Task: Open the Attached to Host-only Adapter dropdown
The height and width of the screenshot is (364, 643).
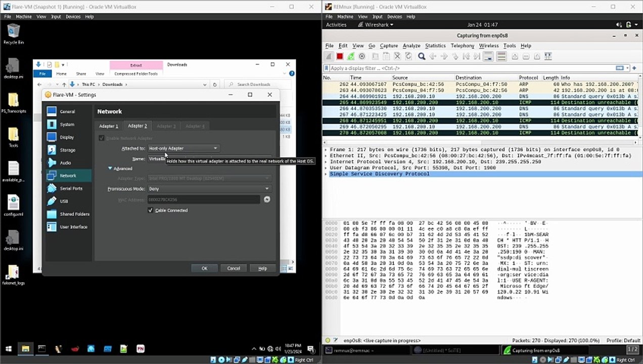Action: (183, 148)
